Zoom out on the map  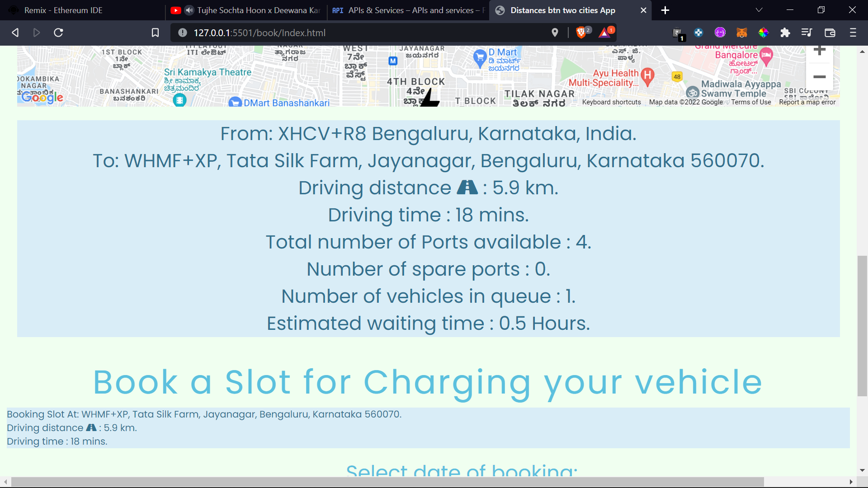819,77
